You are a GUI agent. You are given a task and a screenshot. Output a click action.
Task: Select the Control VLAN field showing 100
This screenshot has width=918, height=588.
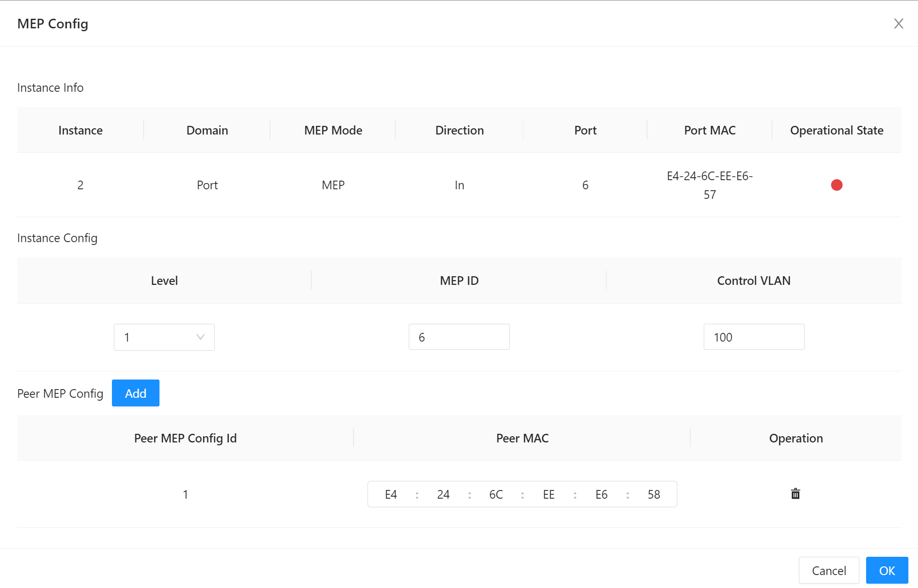pos(754,337)
